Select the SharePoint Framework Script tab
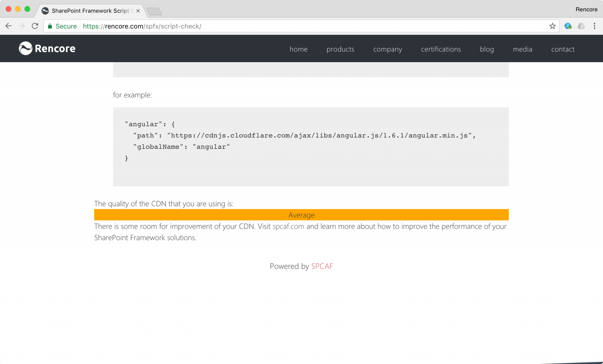Viewport: 603px width, 364px height. pyautogui.click(x=91, y=11)
